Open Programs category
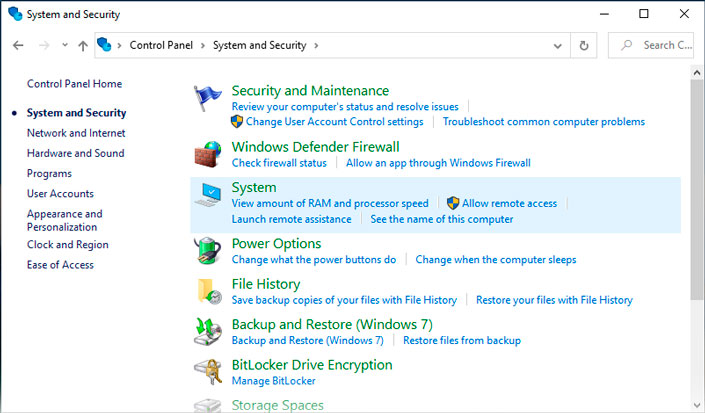The width and height of the screenshot is (705, 413). tap(49, 173)
